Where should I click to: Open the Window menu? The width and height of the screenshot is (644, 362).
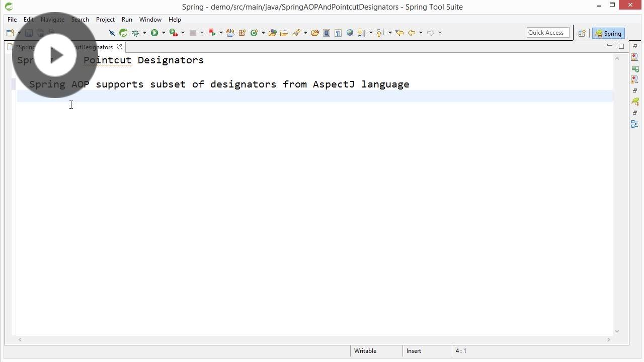150,20
